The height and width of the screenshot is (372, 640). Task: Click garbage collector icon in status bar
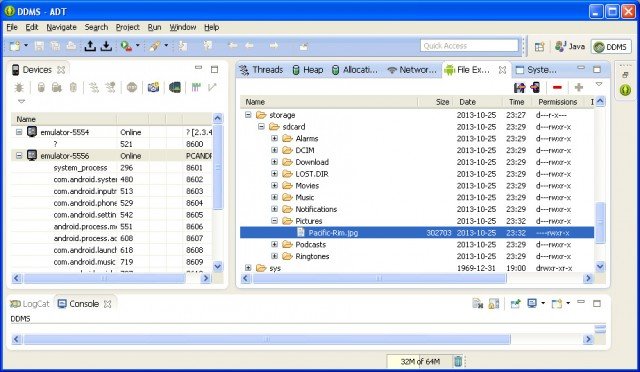coord(458,361)
